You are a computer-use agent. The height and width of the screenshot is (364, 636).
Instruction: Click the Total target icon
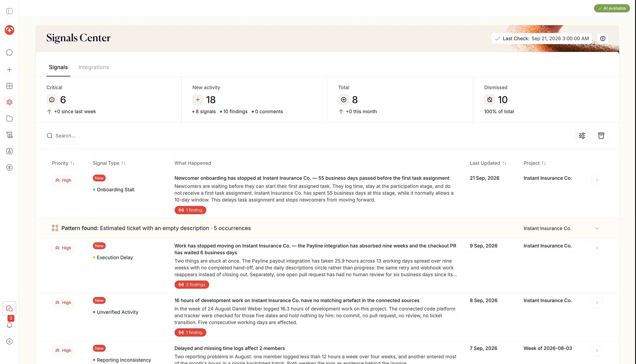click(x=344, y=100)
